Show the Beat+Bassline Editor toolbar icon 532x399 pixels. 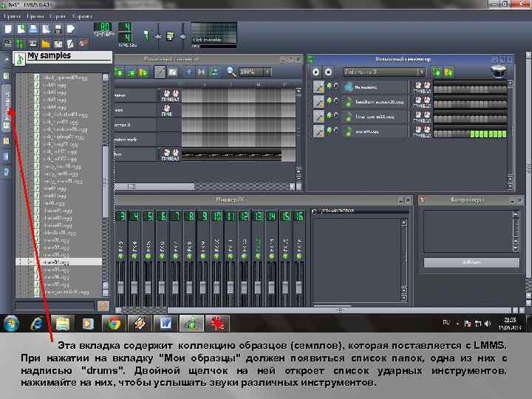click(x=20, y=44)
